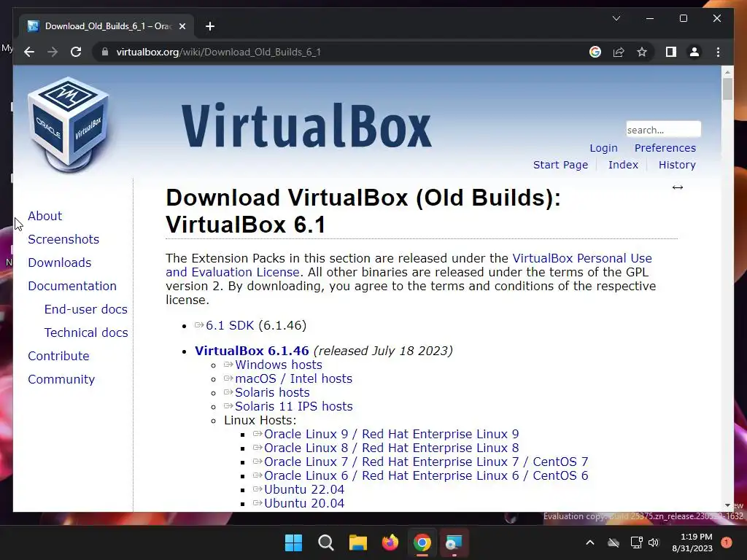Open network status tray icon
Viewport: 747px width, 560px height.
(x=636, y=542)
